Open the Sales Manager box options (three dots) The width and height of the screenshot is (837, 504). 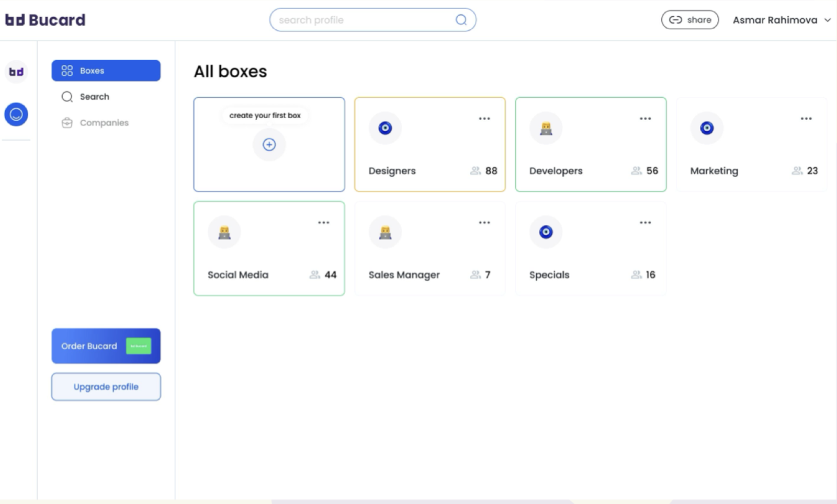coord(484,223)
